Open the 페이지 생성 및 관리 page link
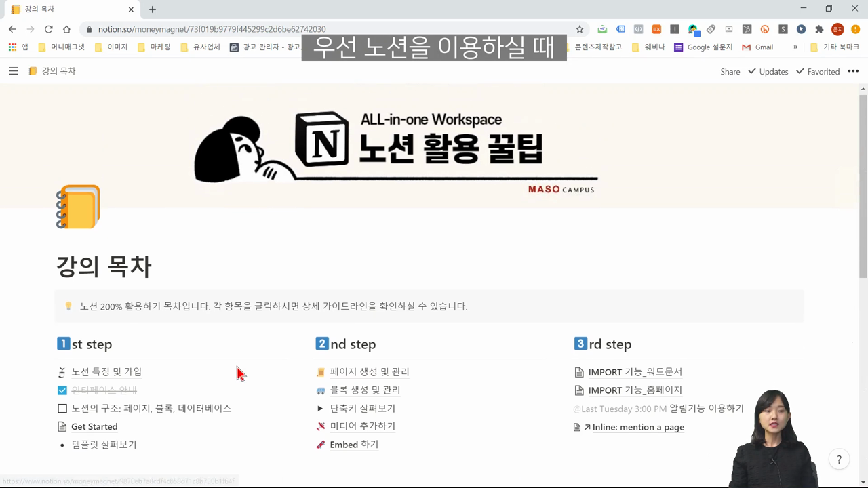Screen dimensions: 868x488 pyautogui.click(x=370, y=372)
